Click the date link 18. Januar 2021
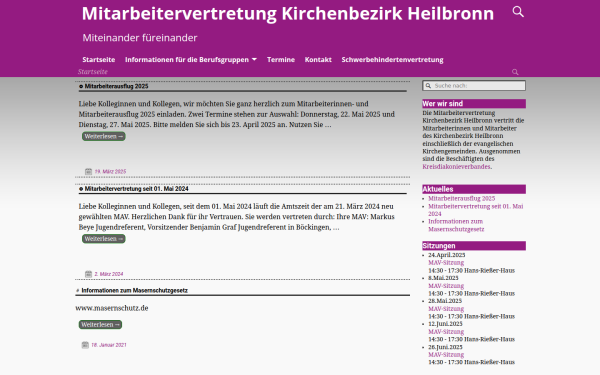The width and height of the screenshot is (600, 375). [109, 345]
